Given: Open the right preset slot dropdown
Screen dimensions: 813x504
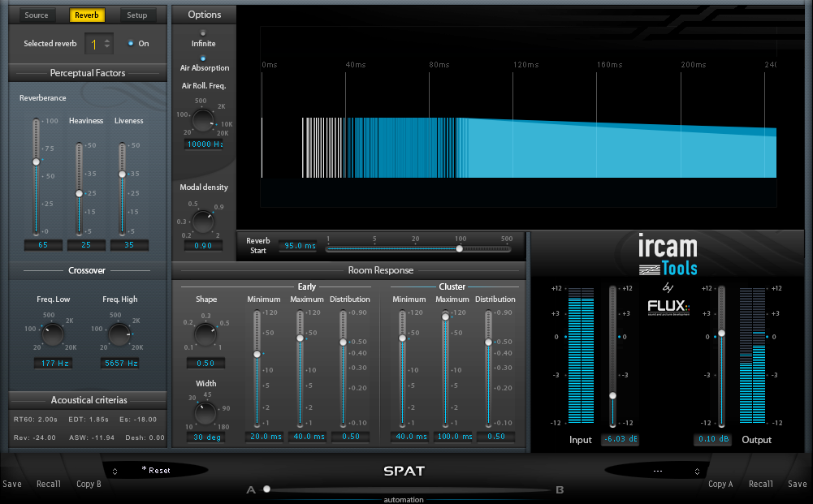Looking at the screenshot, I should (x=654, y=471).
